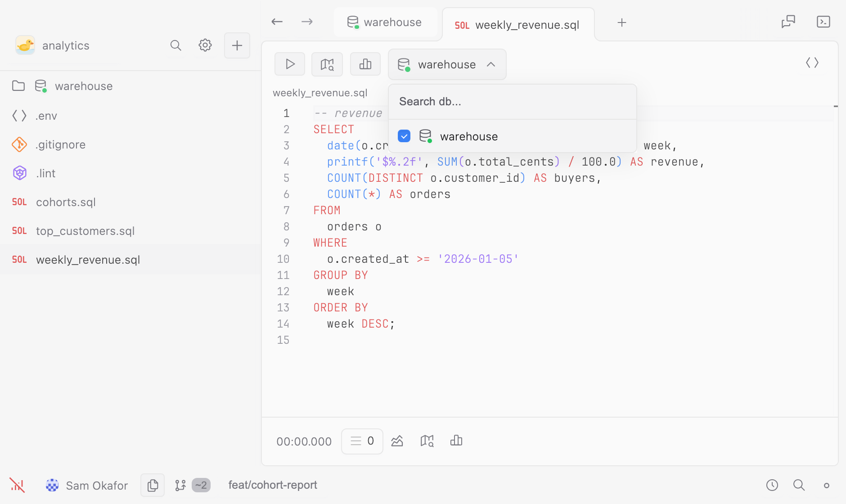The height and width of the screenshot is (504, 846).
Task: Open history clock icon in status bar
Action: click(x=772, y=485)
